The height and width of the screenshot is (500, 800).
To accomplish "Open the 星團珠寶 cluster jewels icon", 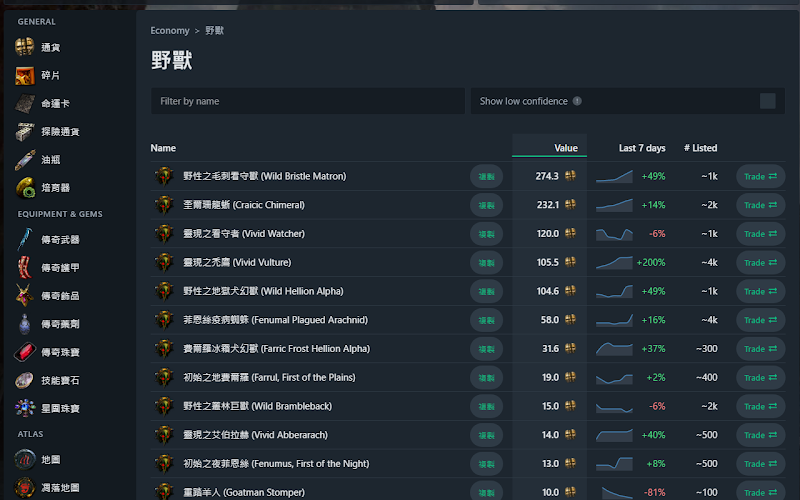I will (x=24, y=408).
